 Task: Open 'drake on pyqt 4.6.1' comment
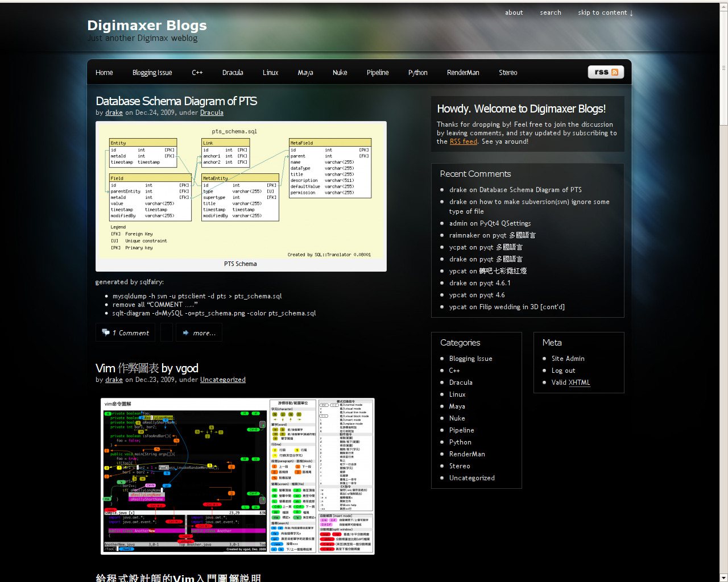click(x=480, y=283)
